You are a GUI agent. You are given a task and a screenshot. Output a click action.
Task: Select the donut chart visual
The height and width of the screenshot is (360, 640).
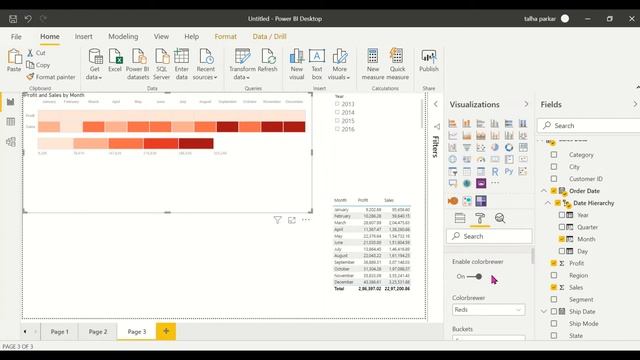click(509, 147)
